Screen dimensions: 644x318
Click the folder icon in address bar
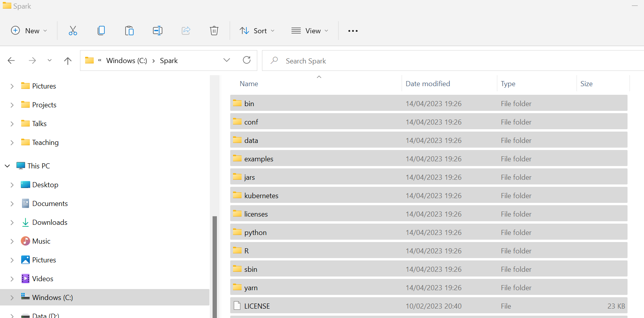click(89, 60)
